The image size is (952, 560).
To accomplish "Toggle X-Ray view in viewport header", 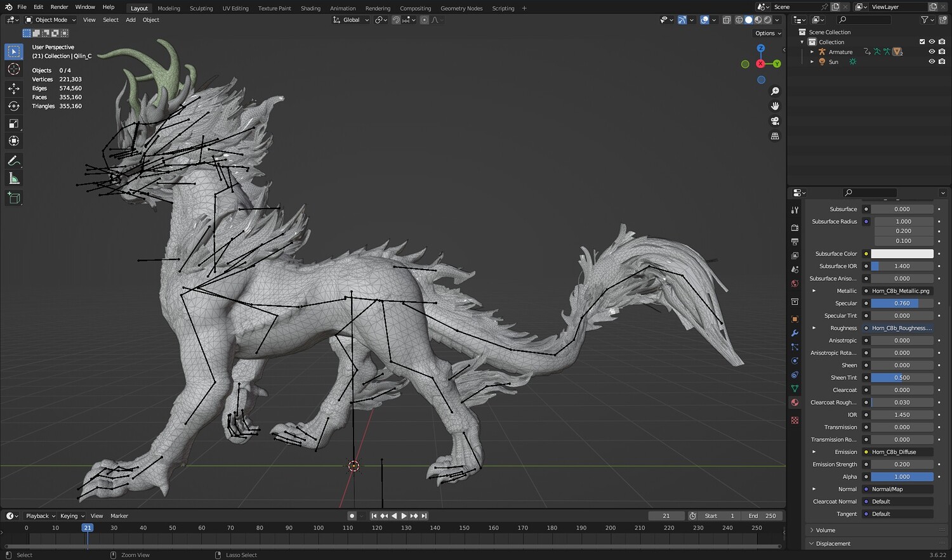I will click(x=727, y=20).
